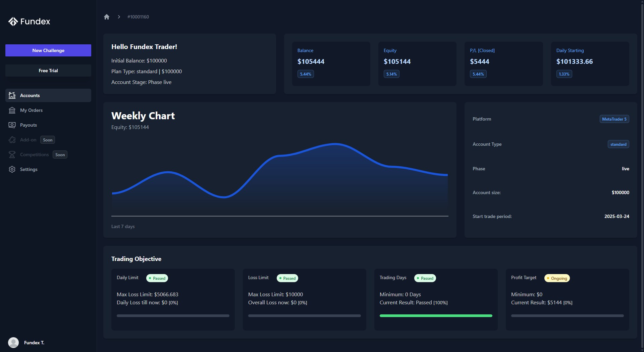Viewport: 644px width, 352px height.
Task: Click the standard account type badge
Action: pos(618,144)
